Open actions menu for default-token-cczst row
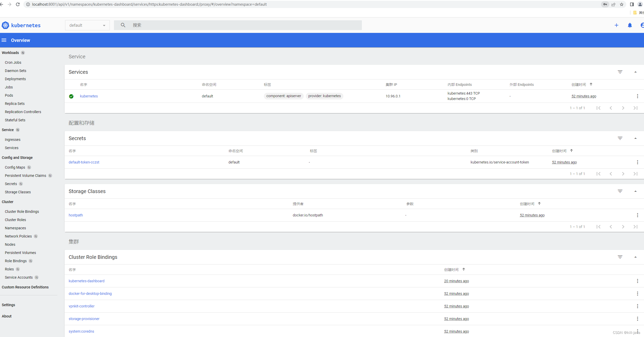 coord(638,162)
